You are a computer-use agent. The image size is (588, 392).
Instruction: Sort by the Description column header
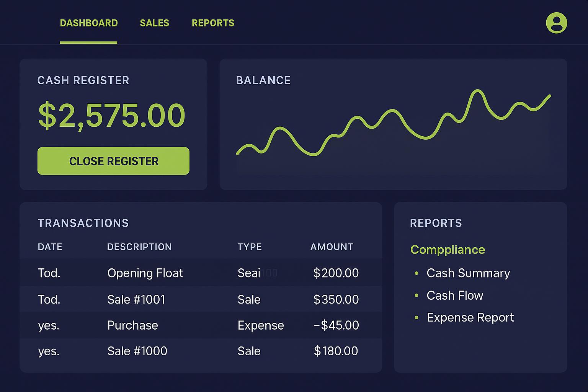139,247
